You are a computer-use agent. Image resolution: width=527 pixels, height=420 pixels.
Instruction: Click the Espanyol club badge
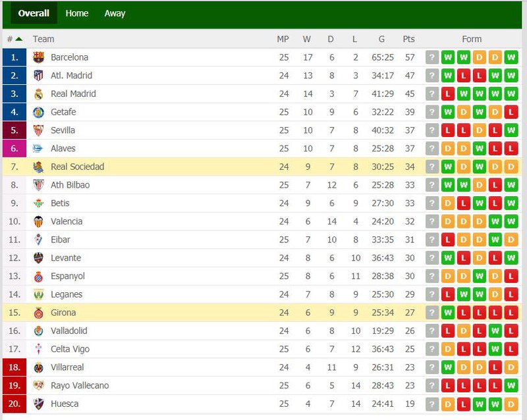pyautogui.click(x=38, y=276)
